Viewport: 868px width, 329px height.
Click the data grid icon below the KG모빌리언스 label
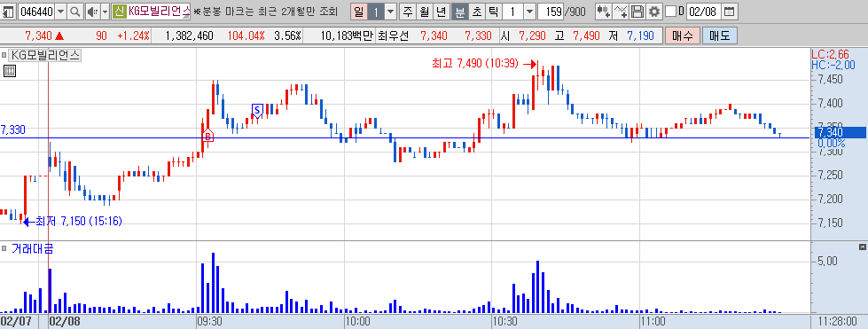(x=10, y=70)
